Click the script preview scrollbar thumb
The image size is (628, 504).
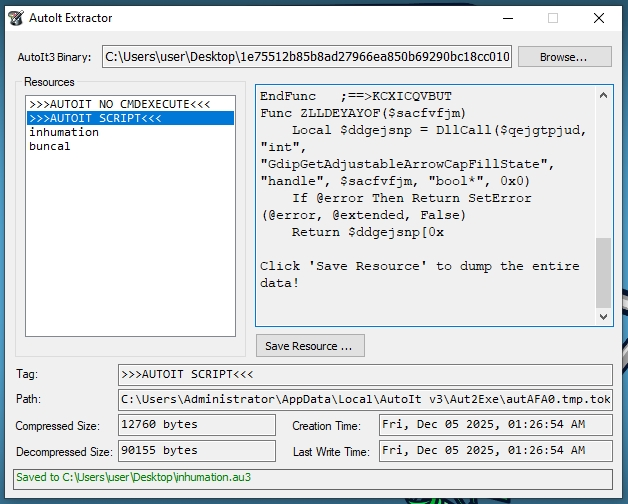click(604, 272)
